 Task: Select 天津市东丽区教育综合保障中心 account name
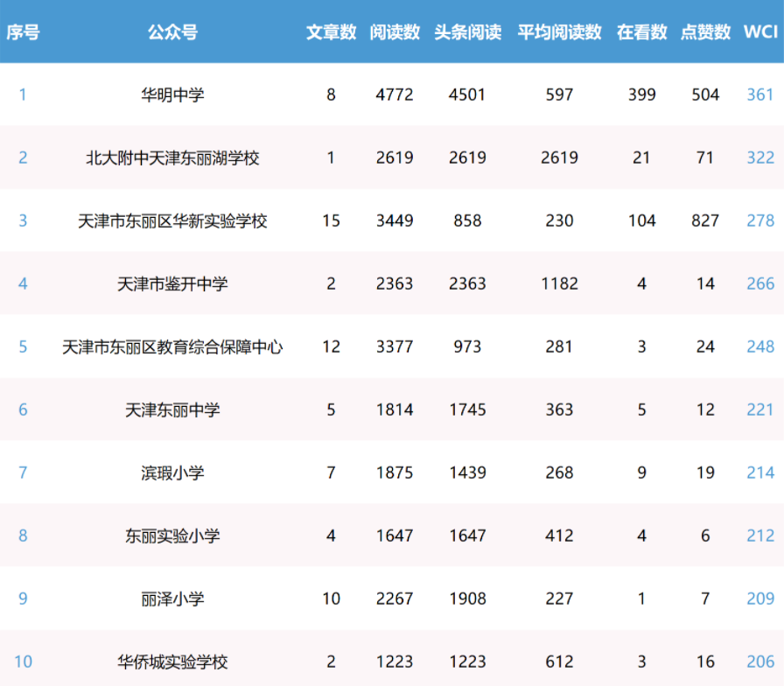pyautogui.click(x=172, y=346)
